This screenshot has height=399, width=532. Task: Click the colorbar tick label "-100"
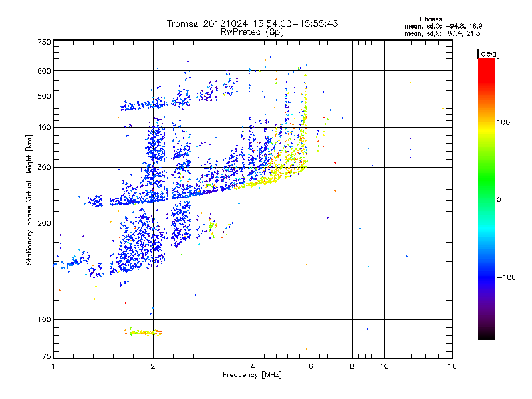pos(506,277)
